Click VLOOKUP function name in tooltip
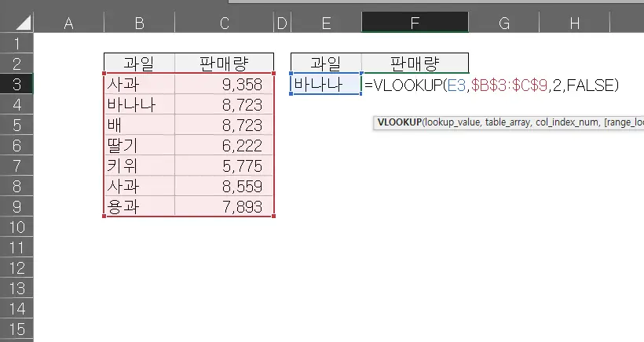The image size is (644, 342). (400, 122)
